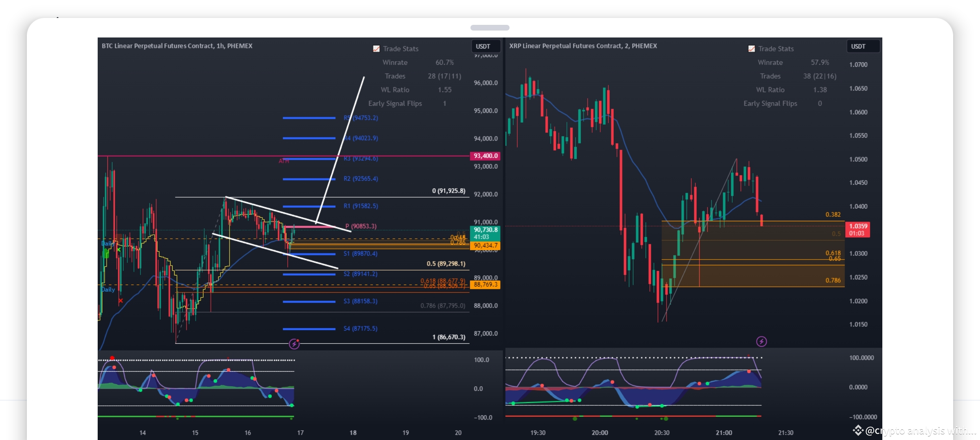This screenshot has width=980, height=440.
Task: Click the lightning flash order icon on XRP chart
Action: coord(761,341)
